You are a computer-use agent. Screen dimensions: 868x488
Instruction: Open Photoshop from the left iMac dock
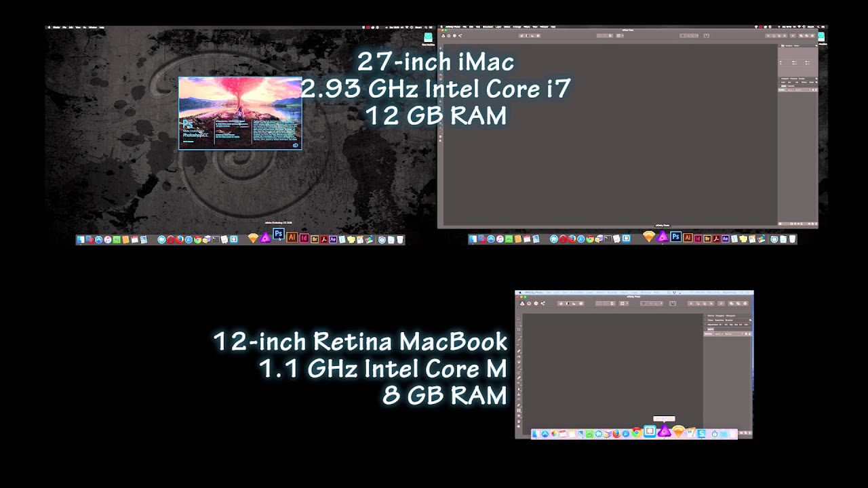[x=279, y=234]
